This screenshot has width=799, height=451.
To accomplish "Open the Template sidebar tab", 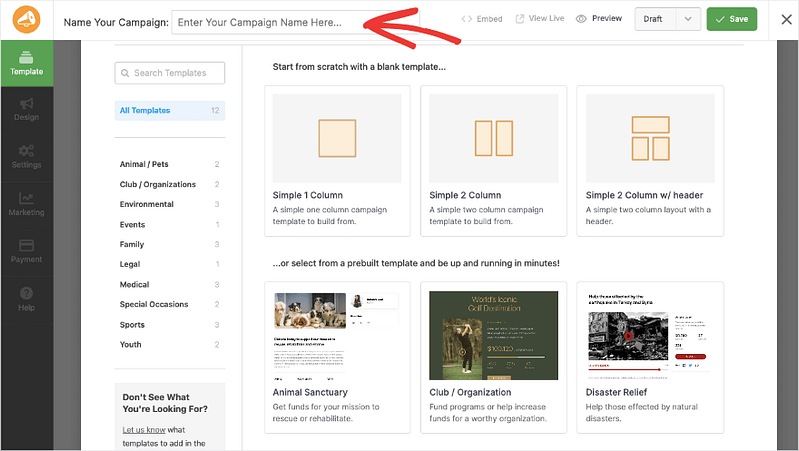I will (26, 63).
